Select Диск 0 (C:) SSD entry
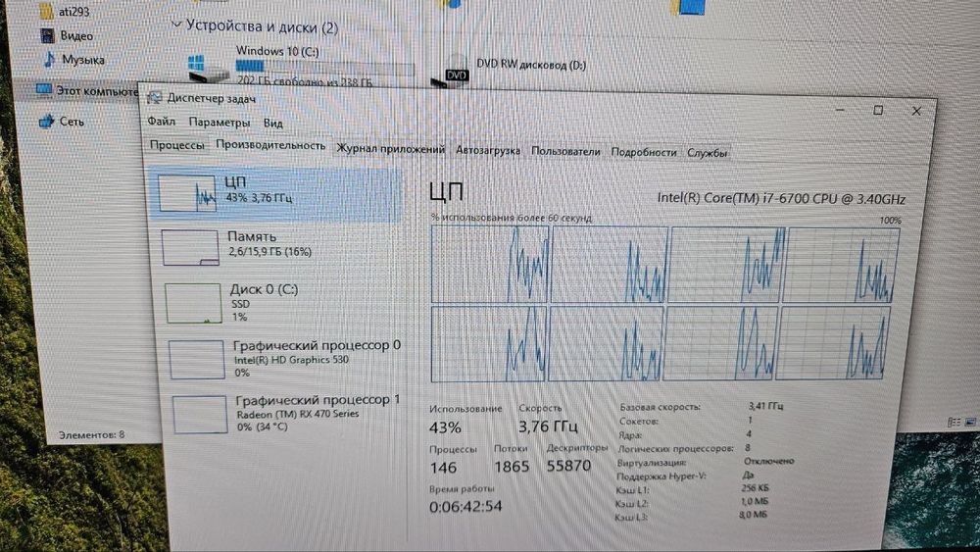 [280, 303]
